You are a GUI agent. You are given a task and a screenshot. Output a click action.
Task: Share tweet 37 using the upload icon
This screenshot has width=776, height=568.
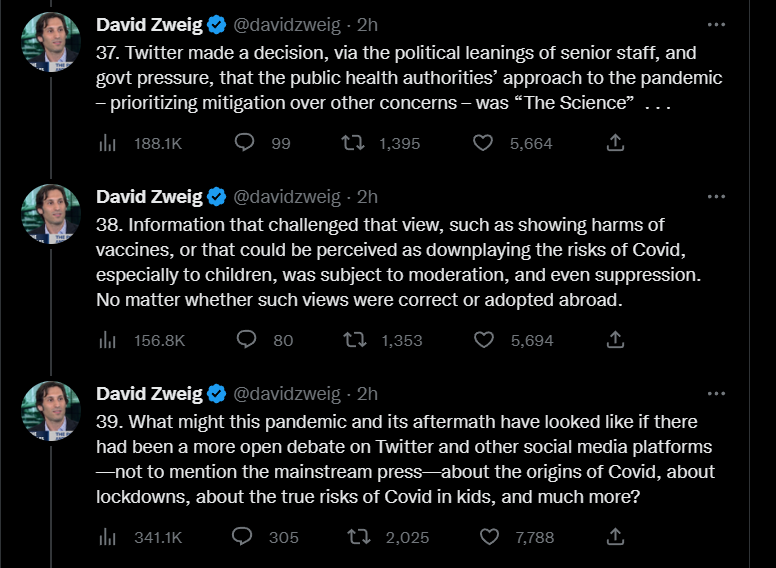pyautogui.click(x=616, y=143)
